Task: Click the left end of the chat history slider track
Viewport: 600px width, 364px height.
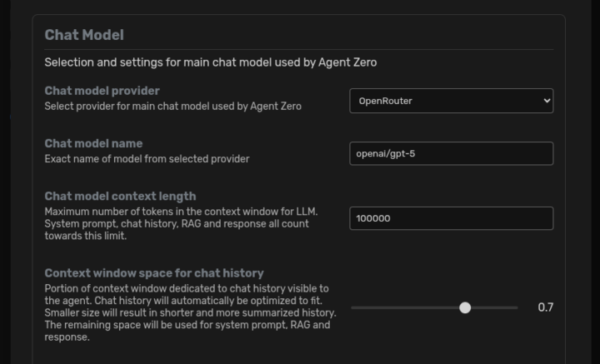Action: tap(353, 307)
